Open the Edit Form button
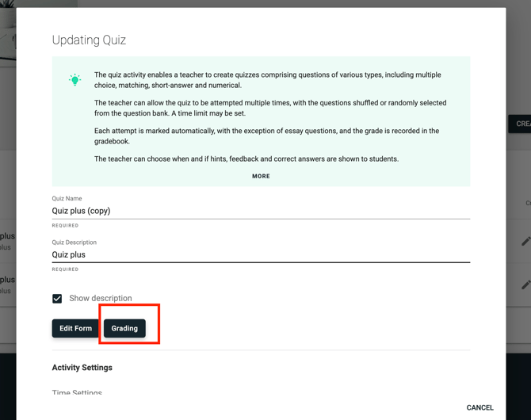Image resolution: width=531 pixels, height=420 pixels. [x=75, y=328]
